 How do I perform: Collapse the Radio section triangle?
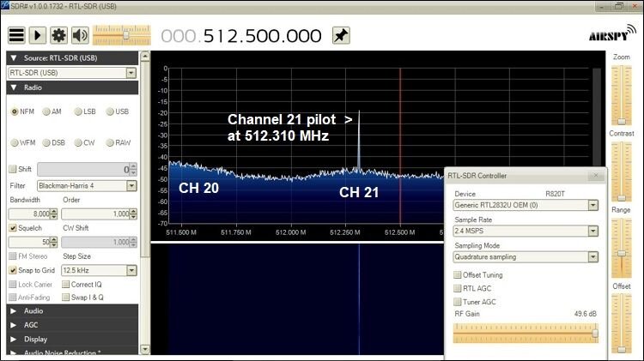click(14, 87)
